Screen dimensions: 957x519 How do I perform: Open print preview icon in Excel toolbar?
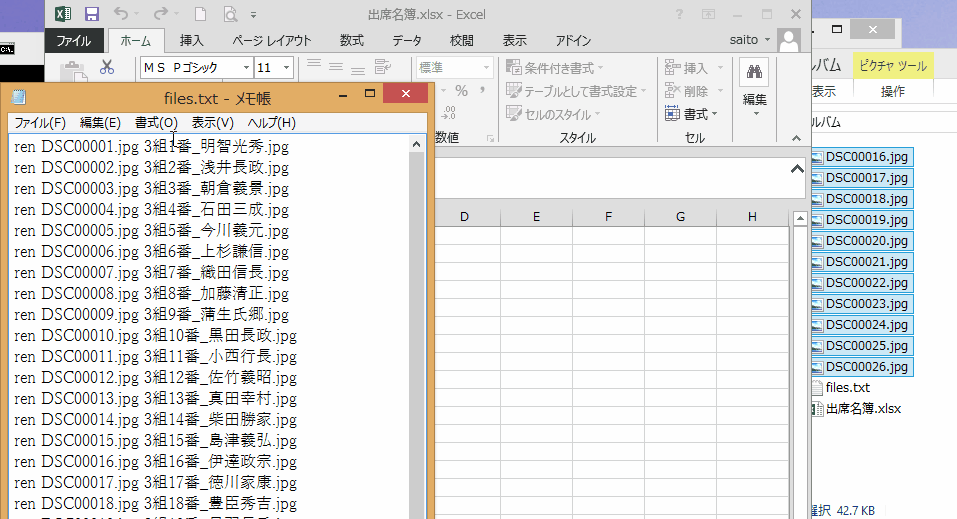230,14
